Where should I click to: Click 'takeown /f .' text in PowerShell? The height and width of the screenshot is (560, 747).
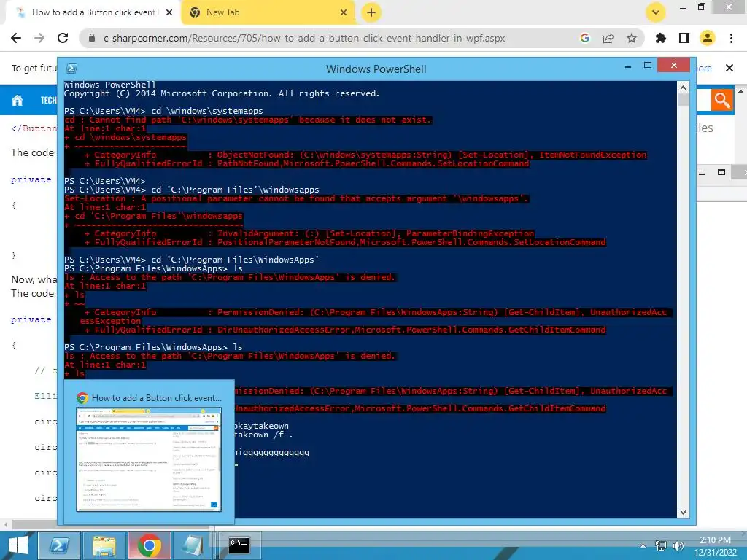coord(263,435)
